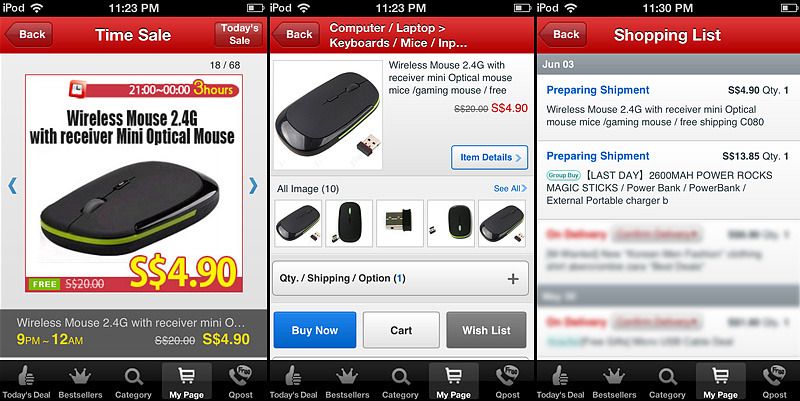Tap the Wireless Mouse S$4.90 sale banner
Screen dimensions: 800x401
(134, 183)
